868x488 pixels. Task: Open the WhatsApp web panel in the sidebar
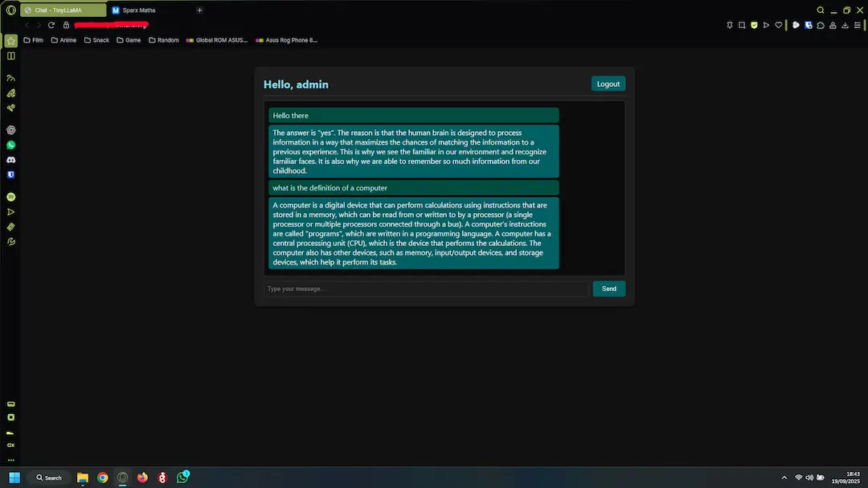tap(10, 145)
